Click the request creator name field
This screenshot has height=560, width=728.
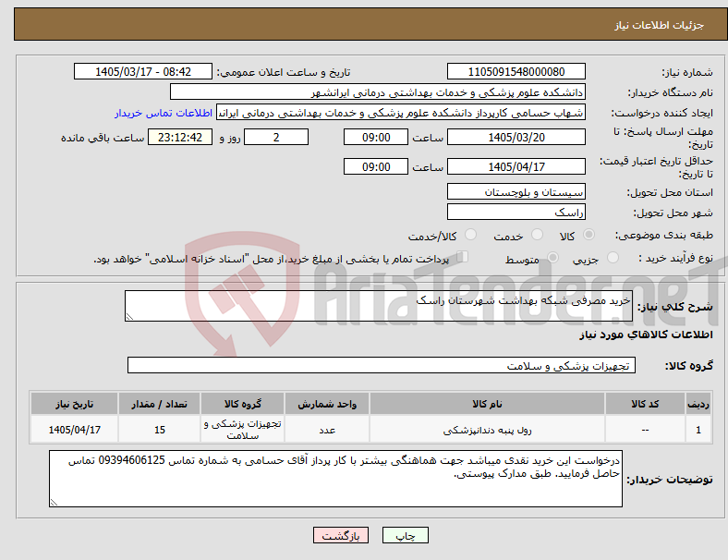click(x=401, y=113)
